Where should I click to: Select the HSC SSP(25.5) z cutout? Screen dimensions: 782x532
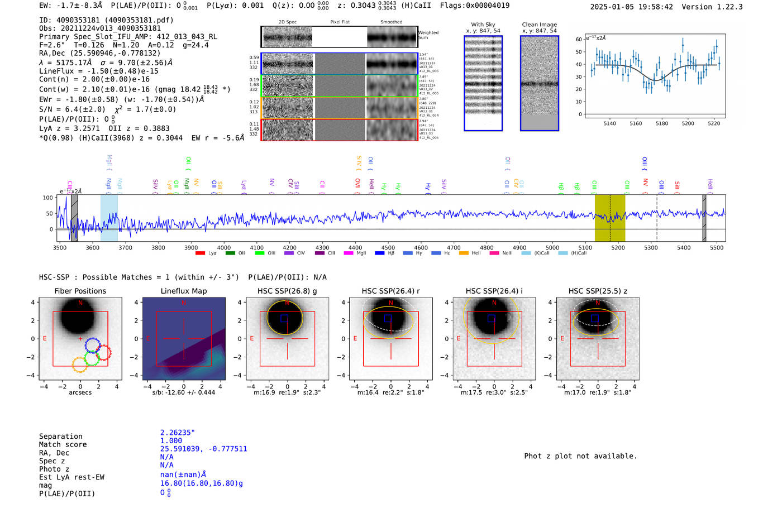point(598,339)
